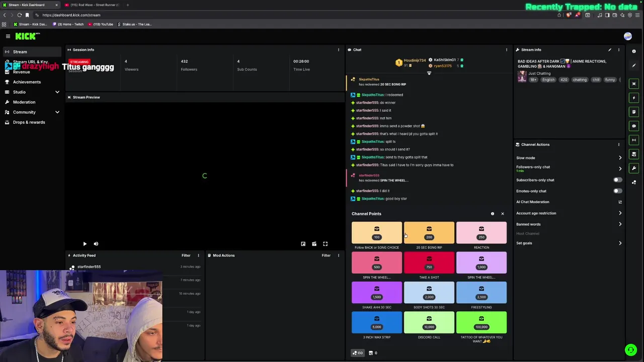
Task: Click the English stream tag
Action: (548, 80)
